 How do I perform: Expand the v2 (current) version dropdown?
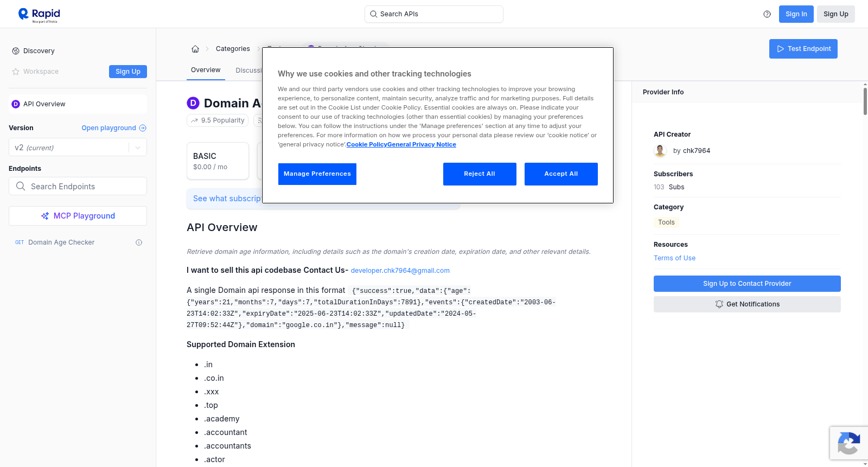pos(78,148)
